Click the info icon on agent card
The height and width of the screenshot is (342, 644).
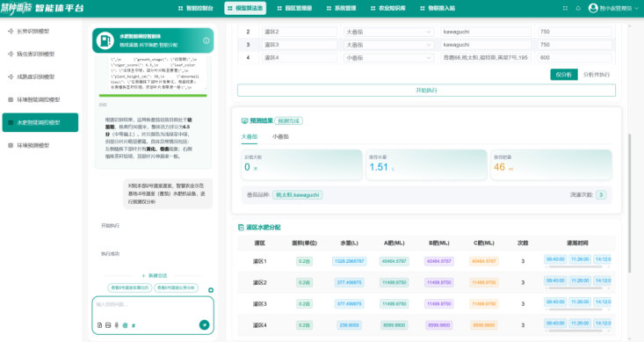tap(206, 40)
